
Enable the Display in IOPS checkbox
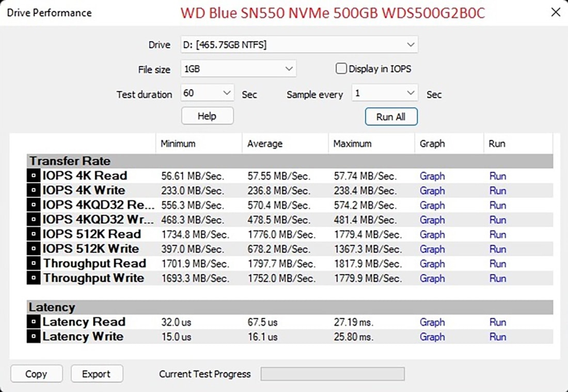[x=341, y=69]
